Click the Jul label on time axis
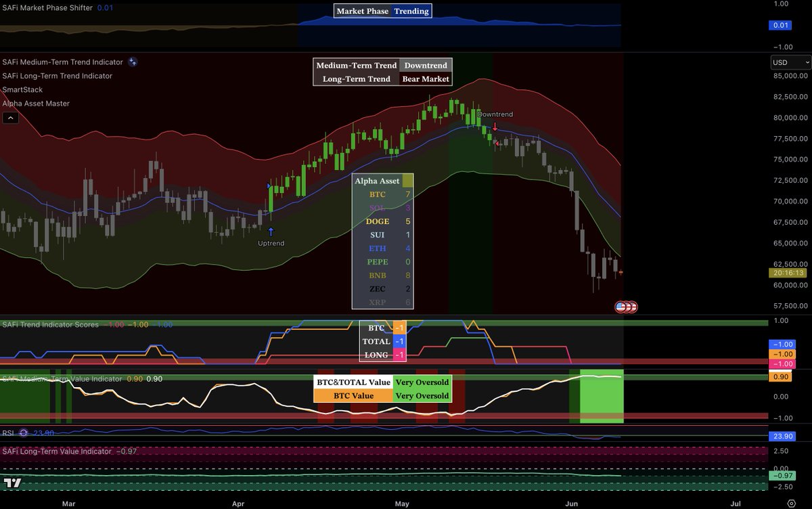 pos(736,504)
